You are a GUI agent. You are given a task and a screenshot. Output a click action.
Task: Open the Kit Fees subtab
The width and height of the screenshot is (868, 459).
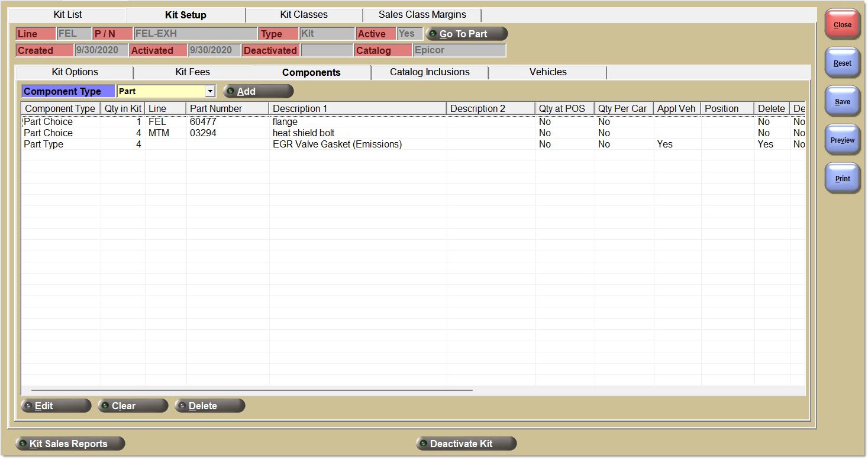tap(192, 72)
